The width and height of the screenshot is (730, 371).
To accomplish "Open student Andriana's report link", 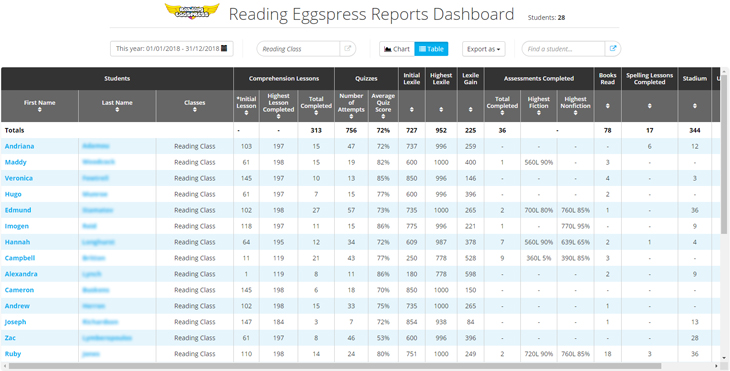I will 20,146.
